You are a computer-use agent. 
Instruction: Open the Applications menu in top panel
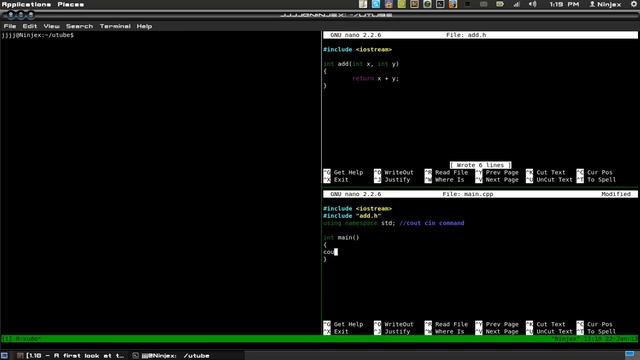(x=26, y=4)
